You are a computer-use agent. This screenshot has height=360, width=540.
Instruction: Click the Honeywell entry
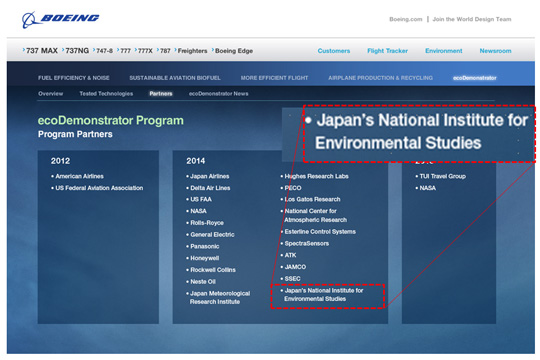[205, 258]
